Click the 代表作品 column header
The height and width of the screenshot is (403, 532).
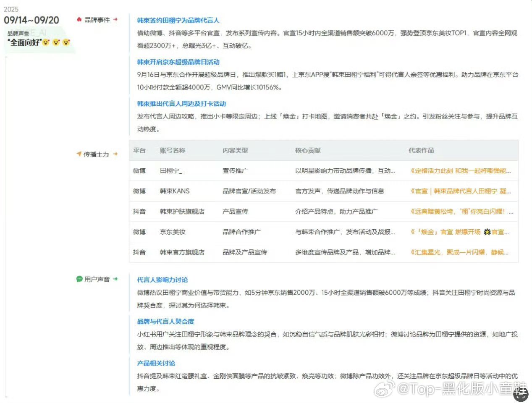pyautogui.click(x=421, y=150)
